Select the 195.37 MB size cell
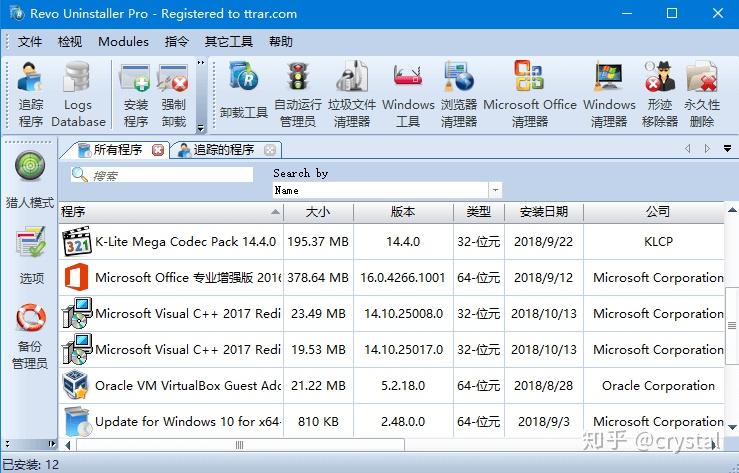The height and width of the screenshot is (473, 739). pos(318,241)
